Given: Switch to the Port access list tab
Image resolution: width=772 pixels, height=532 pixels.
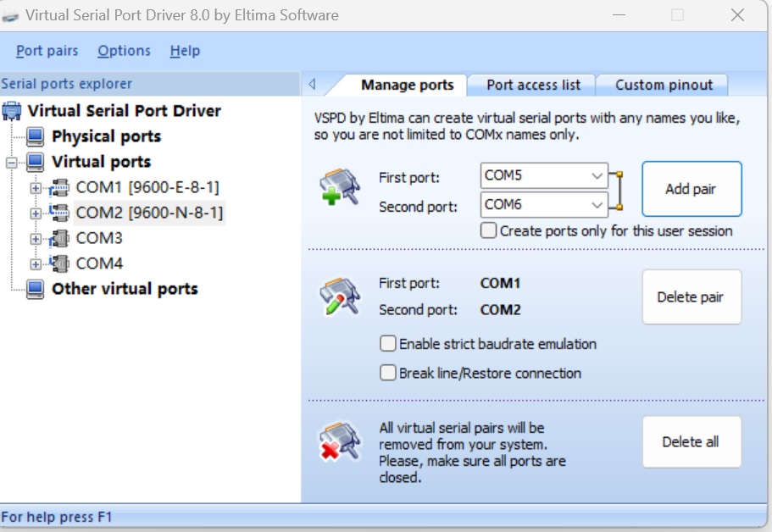Looking at the screenshot, I should click(533, 86).
